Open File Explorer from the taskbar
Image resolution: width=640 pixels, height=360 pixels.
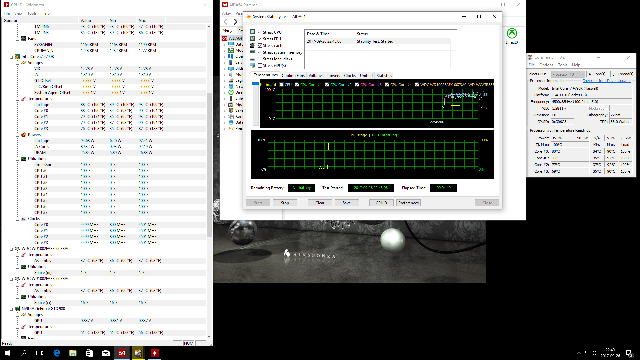click(x=73, y=353)
